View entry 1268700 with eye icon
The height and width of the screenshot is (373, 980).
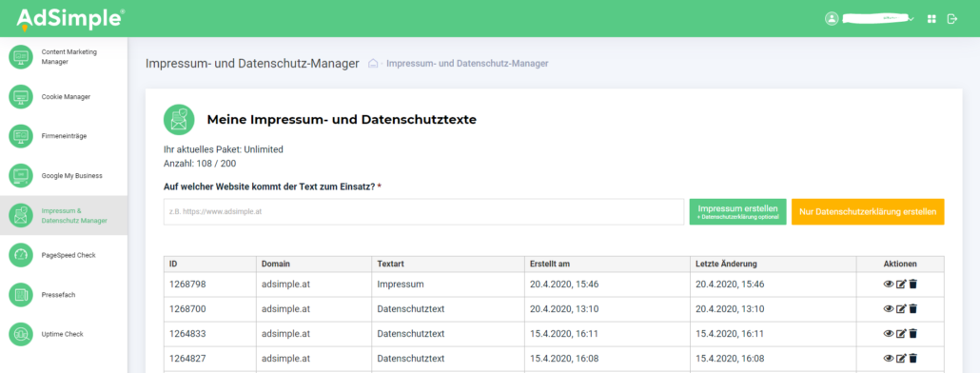(889, 308)
